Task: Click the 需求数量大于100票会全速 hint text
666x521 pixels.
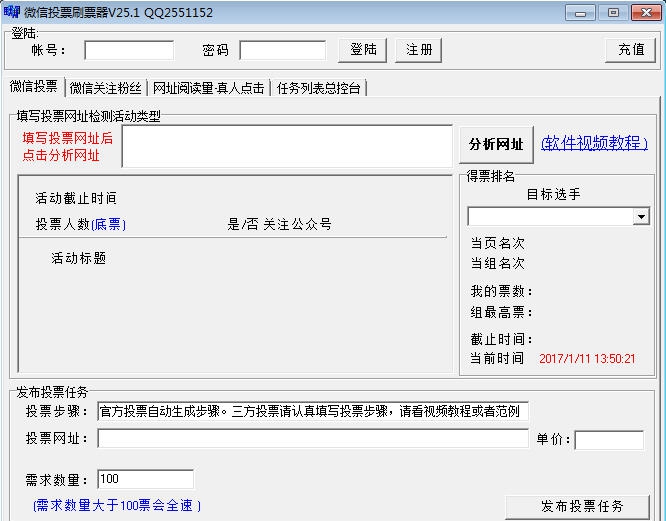Action: pyautogui.click(x=117, y=505)
